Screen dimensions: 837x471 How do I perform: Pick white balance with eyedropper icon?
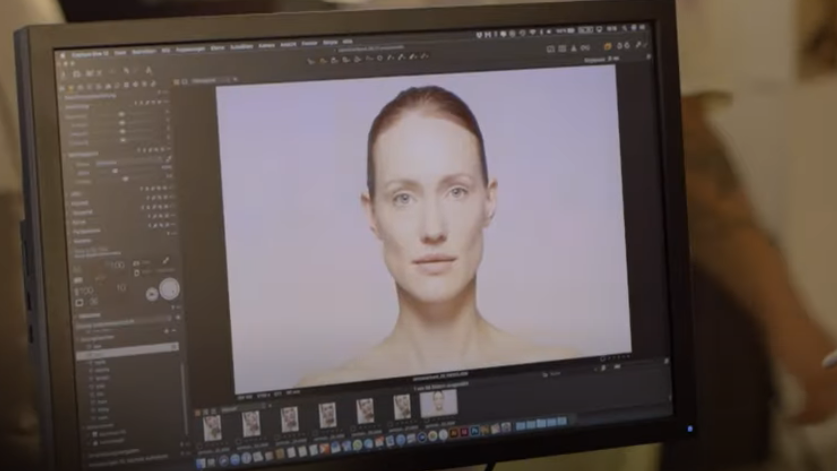(x=168, y=159)
